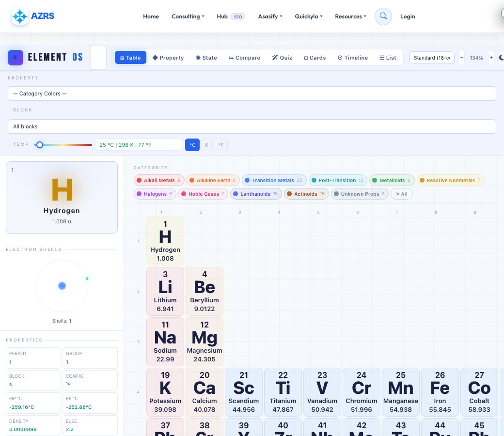Toggle the Metalloids category filter
This screenshot has height=436, width=504.
tap(392, 180)
